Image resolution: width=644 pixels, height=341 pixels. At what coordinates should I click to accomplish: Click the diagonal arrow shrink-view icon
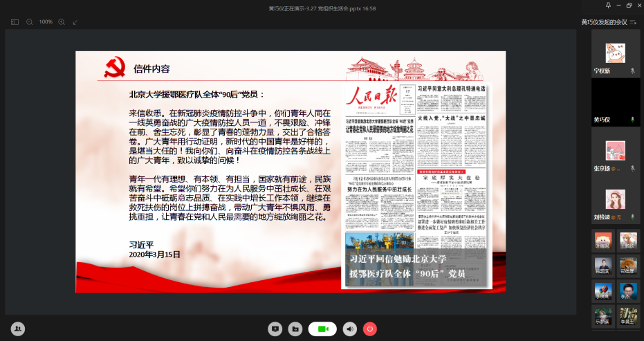click(x=75, y=22)
